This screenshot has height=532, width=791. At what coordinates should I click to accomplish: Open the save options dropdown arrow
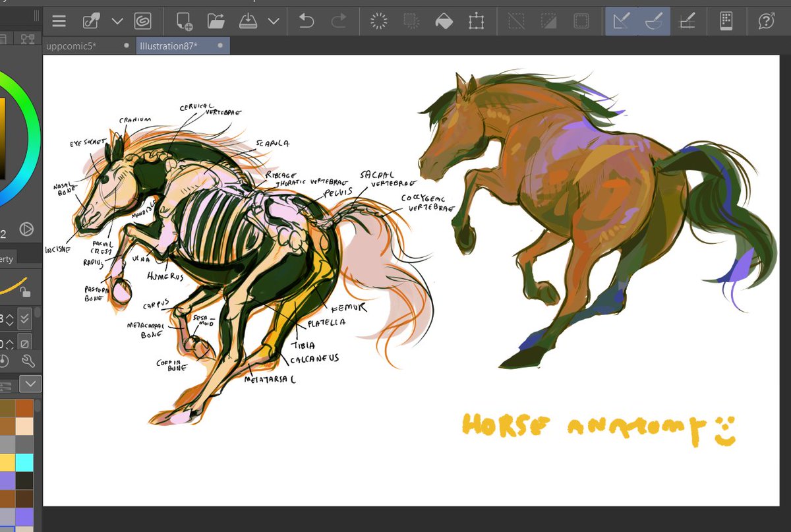click(273, 20)
